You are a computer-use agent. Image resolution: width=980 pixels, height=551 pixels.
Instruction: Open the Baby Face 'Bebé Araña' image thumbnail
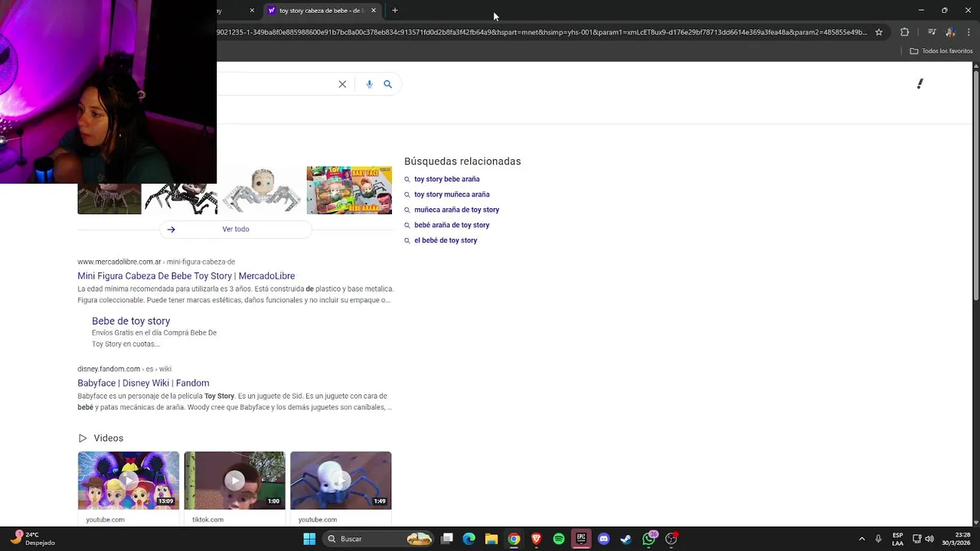coord(349,190)
